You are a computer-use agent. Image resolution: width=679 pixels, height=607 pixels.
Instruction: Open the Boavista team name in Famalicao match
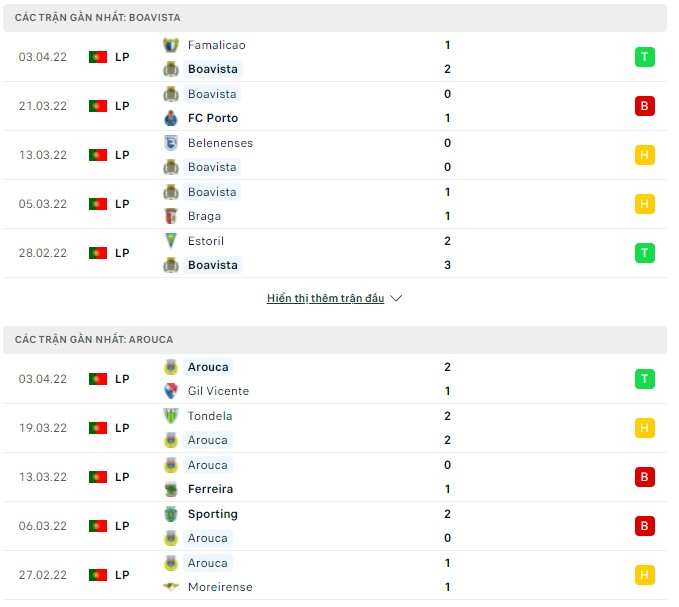[213, 69]
